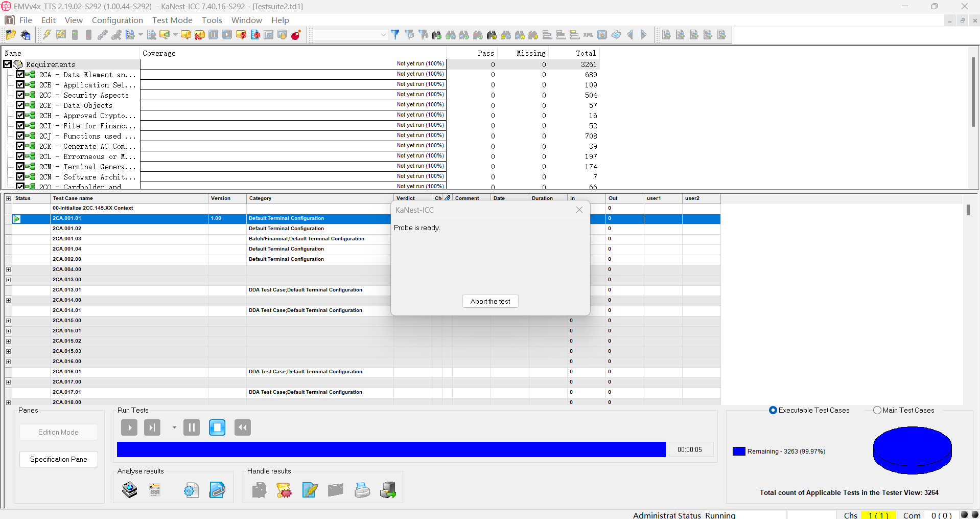
Task: Click the file cabinet export icon
Action: tap(388, 490)
